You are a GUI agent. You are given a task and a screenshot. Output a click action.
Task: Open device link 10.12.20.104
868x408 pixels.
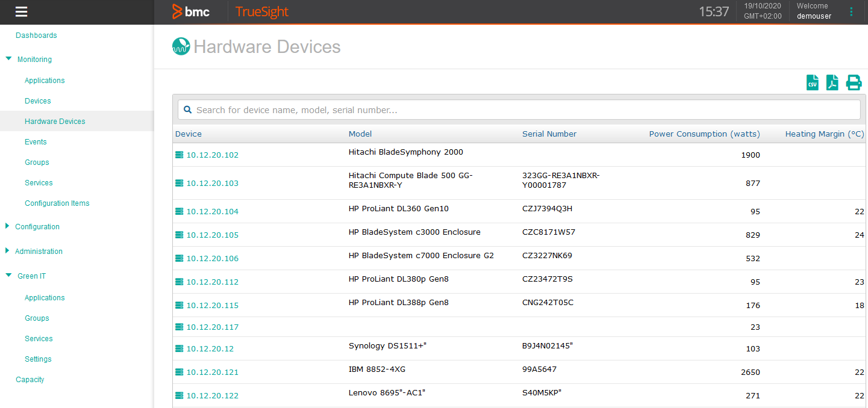213,212
